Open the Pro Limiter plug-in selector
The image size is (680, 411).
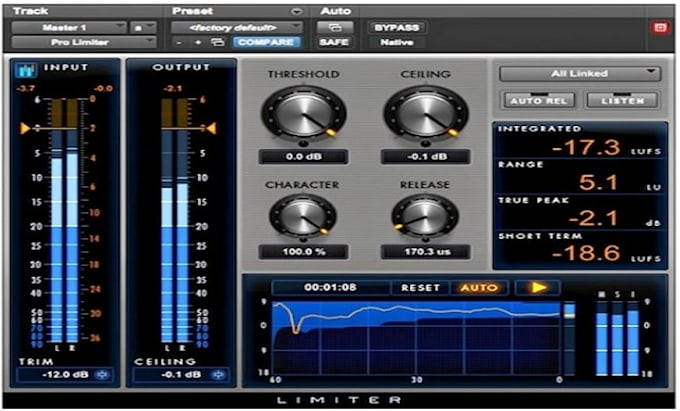[83, 42]
